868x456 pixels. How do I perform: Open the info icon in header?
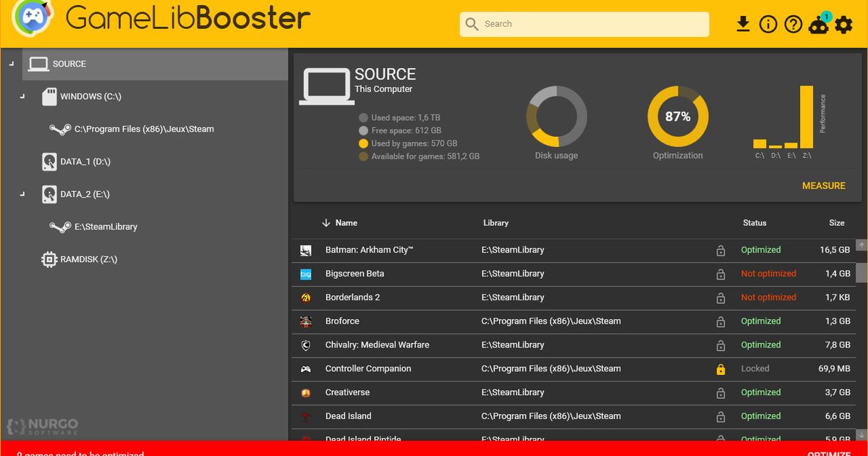pos(768,24)
